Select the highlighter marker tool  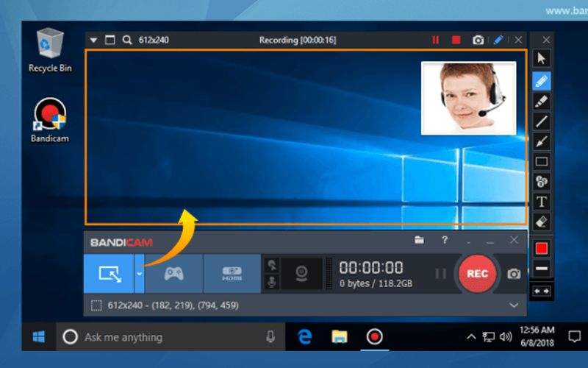[542, 102]
